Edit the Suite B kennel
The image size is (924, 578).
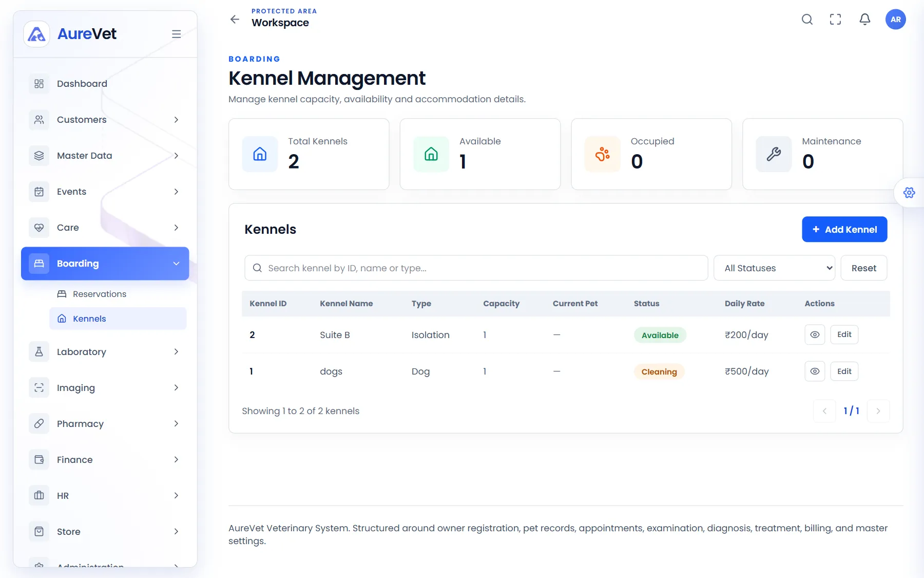tap(844, 334)
